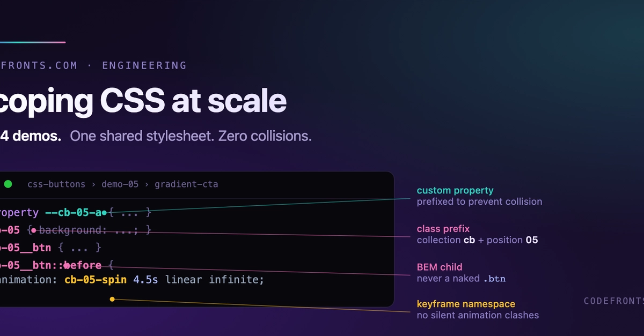
Task: Click the chevron before gradient-cta
Action: (147, 184)
